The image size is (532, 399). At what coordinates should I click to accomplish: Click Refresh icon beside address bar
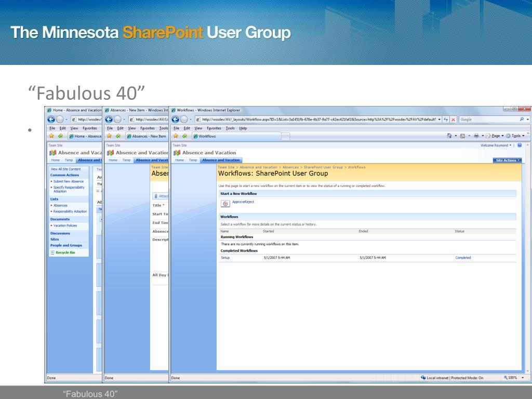click(446, 119)
